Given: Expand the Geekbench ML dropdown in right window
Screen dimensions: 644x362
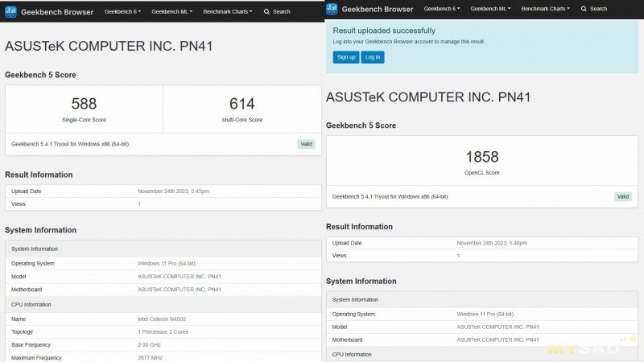Looking at the screenshot, I should click(x=490, y=9).
